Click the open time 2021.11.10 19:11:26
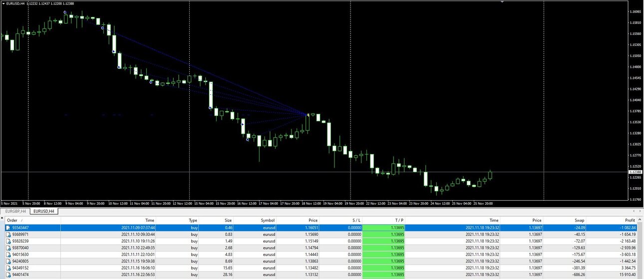 (138, 241)
